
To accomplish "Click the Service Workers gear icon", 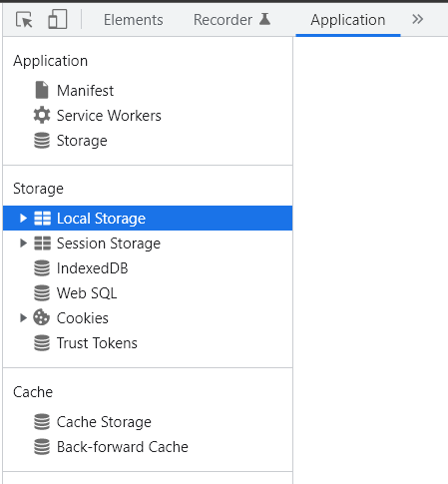I will tap(42, 116).
